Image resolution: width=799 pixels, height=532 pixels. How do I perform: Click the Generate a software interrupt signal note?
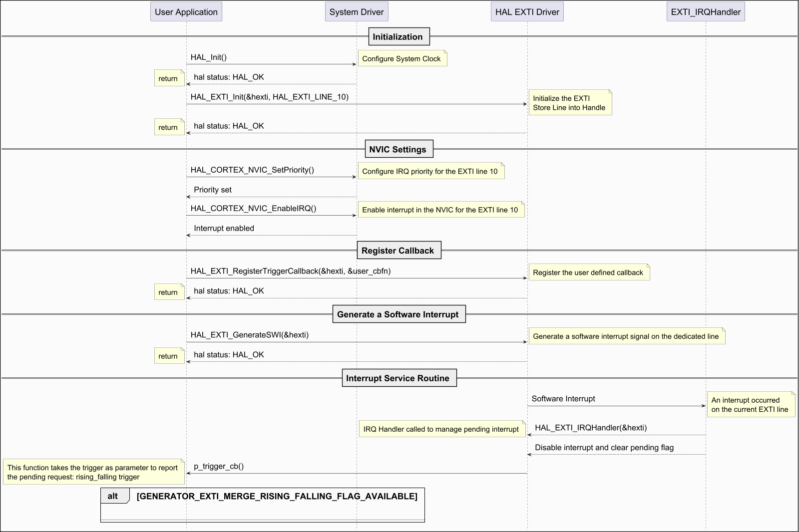pos(627,336)
